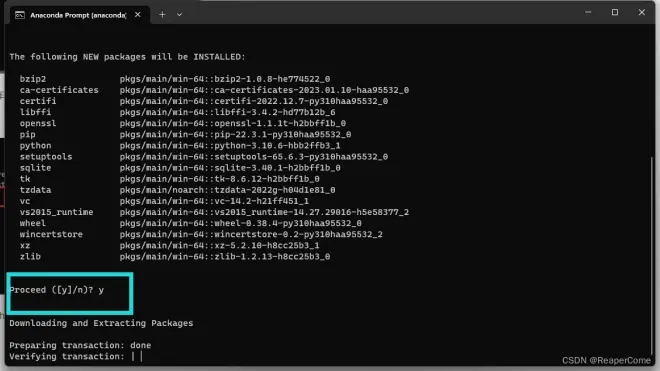Click the zlib package line
This screenshot has height=371, width=660.
click(175, 257)
